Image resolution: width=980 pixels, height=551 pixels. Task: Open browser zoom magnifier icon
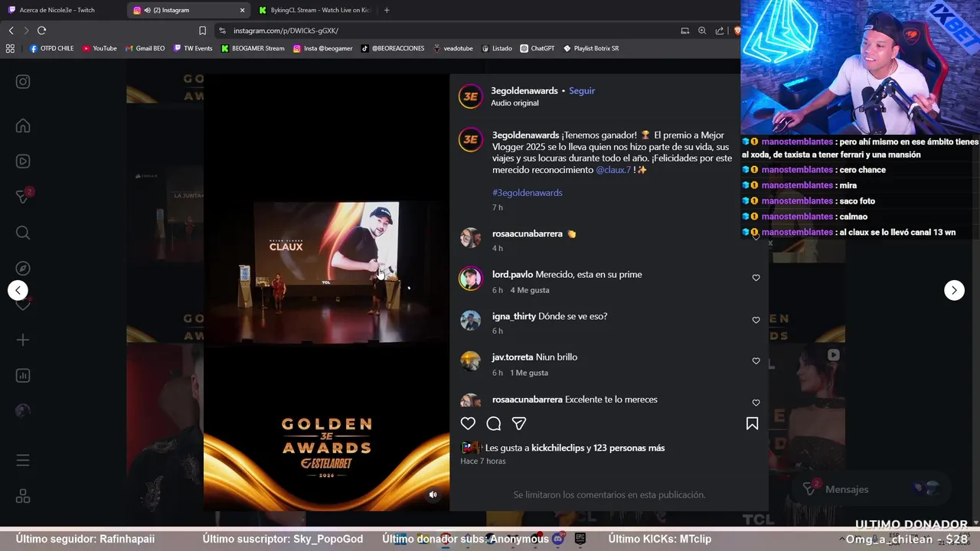pyautogui.click(x=702, y=31)
